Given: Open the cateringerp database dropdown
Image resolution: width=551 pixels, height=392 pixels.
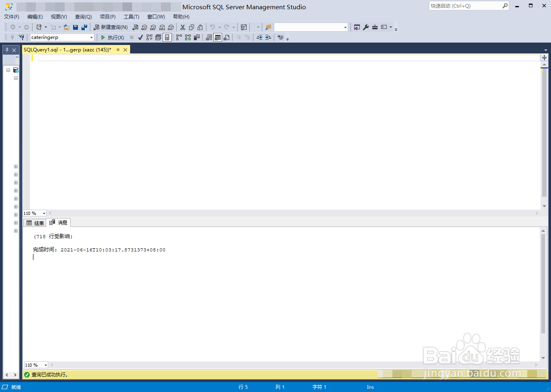Looking at the screenshot, I should pos(92,37).
